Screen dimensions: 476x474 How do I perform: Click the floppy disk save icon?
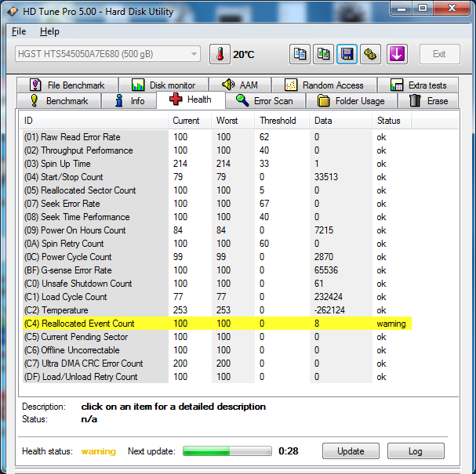[347, 54]
